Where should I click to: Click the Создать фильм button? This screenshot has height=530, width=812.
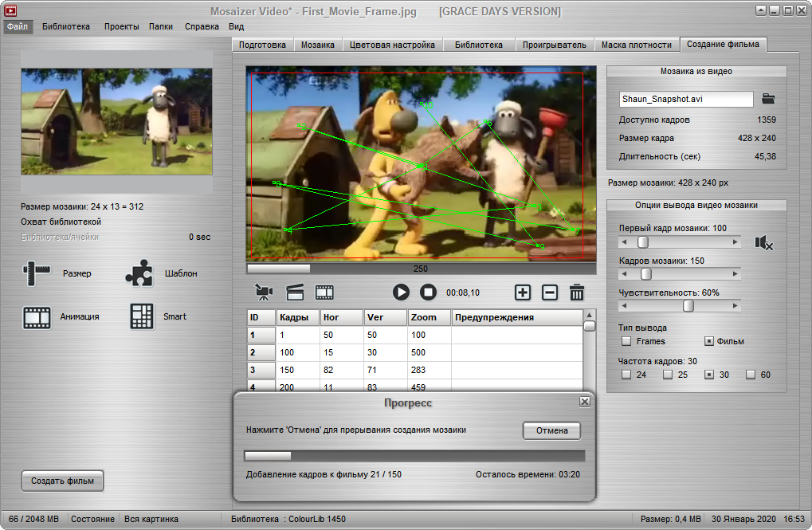tap(62, 481)
